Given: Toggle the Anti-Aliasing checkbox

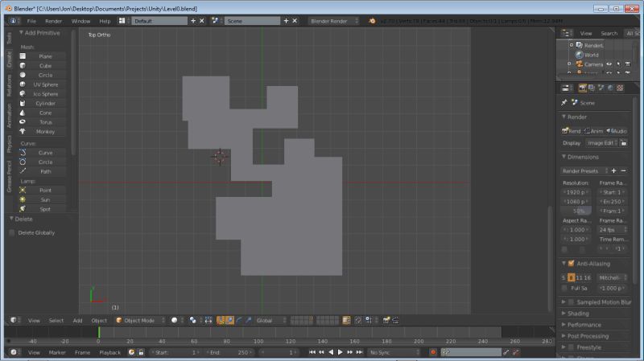Looking at the screenshot, I should click(572, 264).
